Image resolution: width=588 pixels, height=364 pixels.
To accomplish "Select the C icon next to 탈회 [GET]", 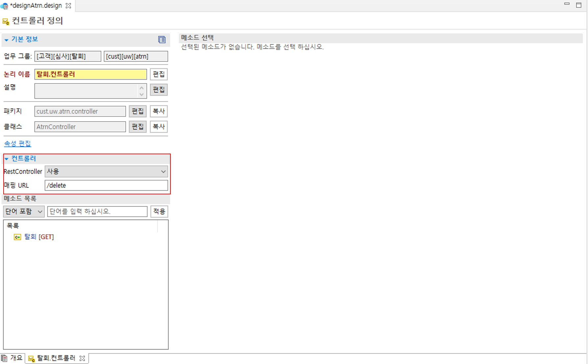I will tap(17, 237).
